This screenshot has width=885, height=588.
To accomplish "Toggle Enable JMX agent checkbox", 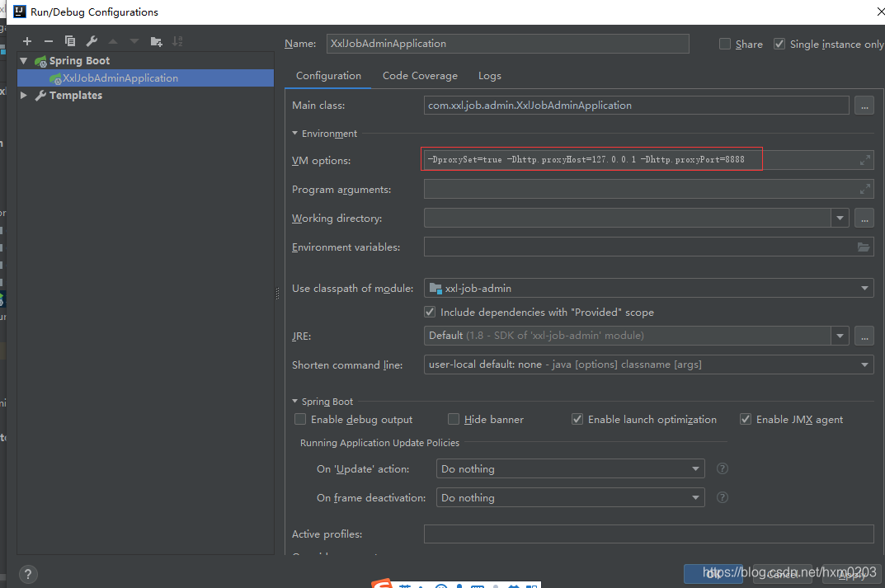I will 746,419.
